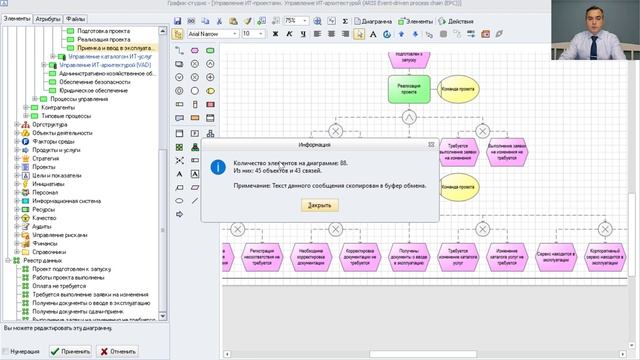The width and height of the screenshot is (640, 360).
Task: Switch to the Атрибуты tab
Action: point(48,19)
